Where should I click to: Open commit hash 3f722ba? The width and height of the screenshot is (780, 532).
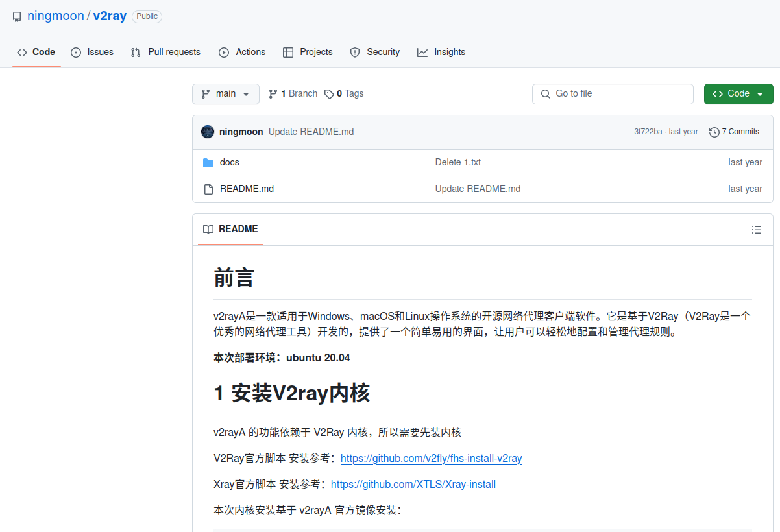tap(648, 132)
